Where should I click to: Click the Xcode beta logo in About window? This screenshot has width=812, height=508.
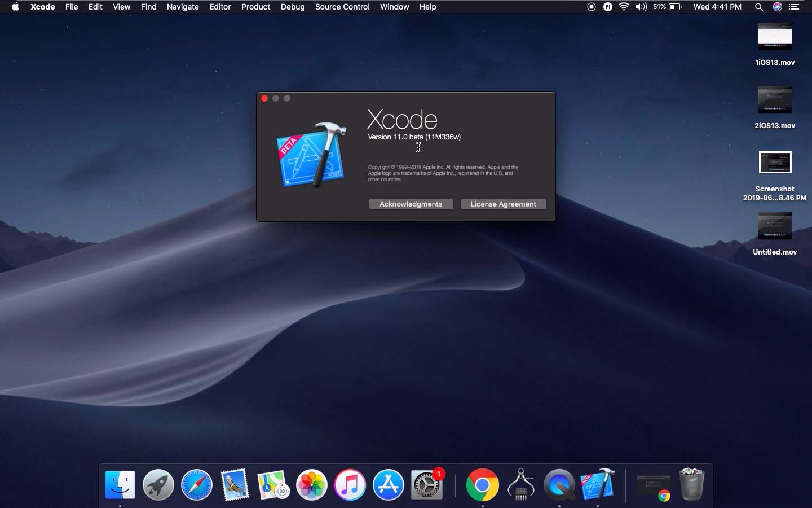coord(312,155)
